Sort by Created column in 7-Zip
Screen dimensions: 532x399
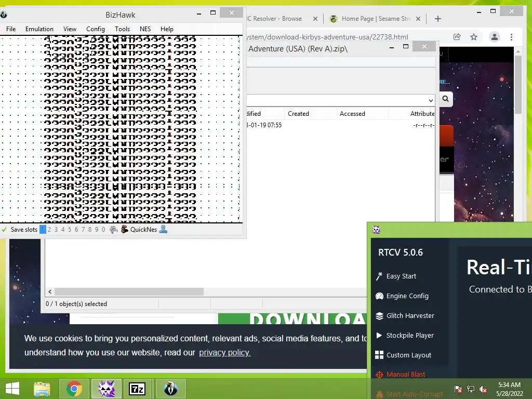pos(298,114)
